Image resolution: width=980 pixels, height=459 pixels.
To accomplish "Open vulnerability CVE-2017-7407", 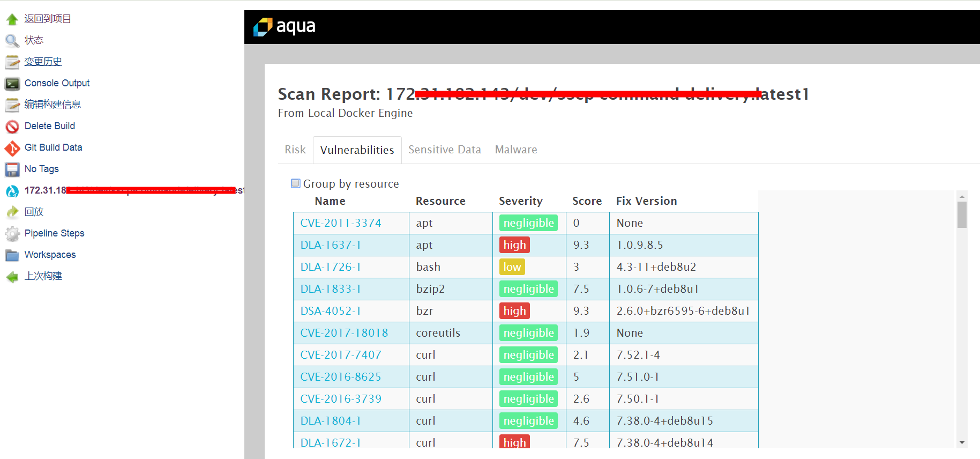I will coord(341,355).
